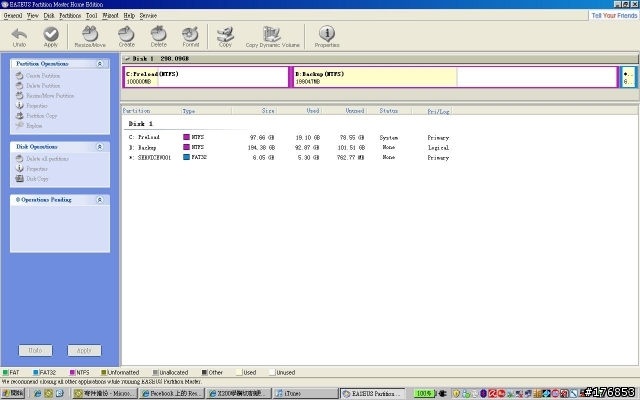Click the sidebar Apply button
Viewport: 640px width, 400px height.
coord(84,351)
